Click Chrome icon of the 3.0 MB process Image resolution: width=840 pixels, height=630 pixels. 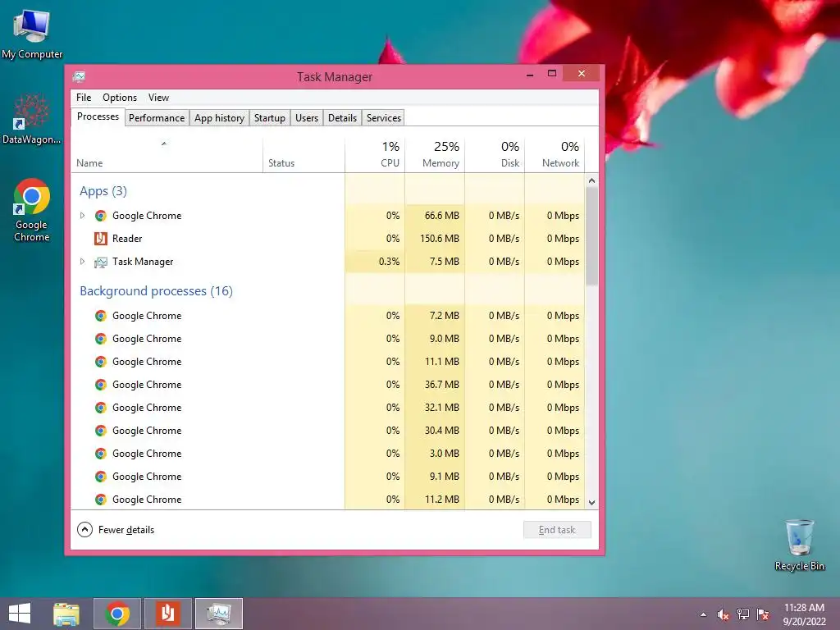[101, 454]
